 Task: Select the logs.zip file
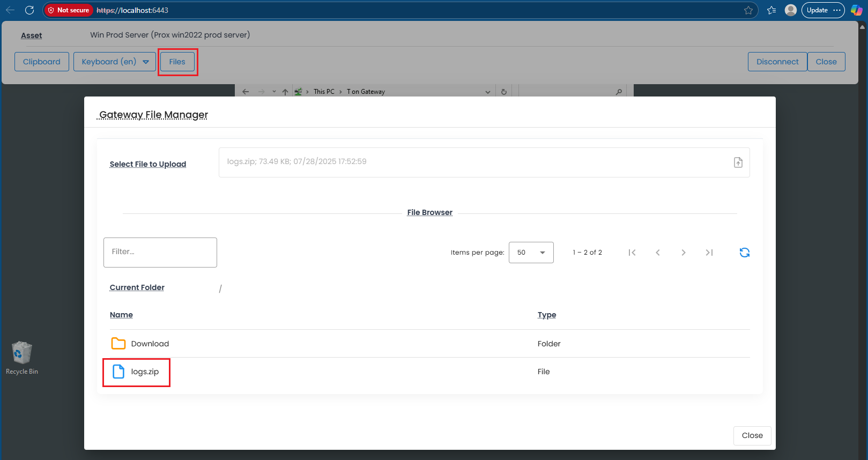[144, 372]
